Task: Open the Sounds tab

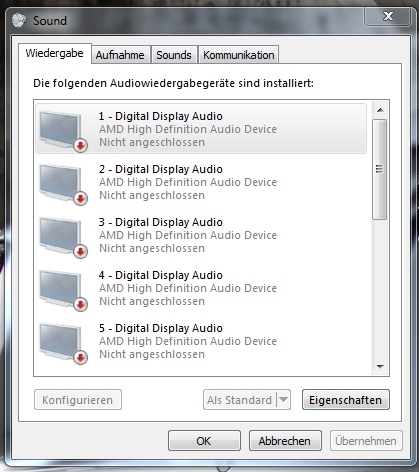Action: (174, 55)
